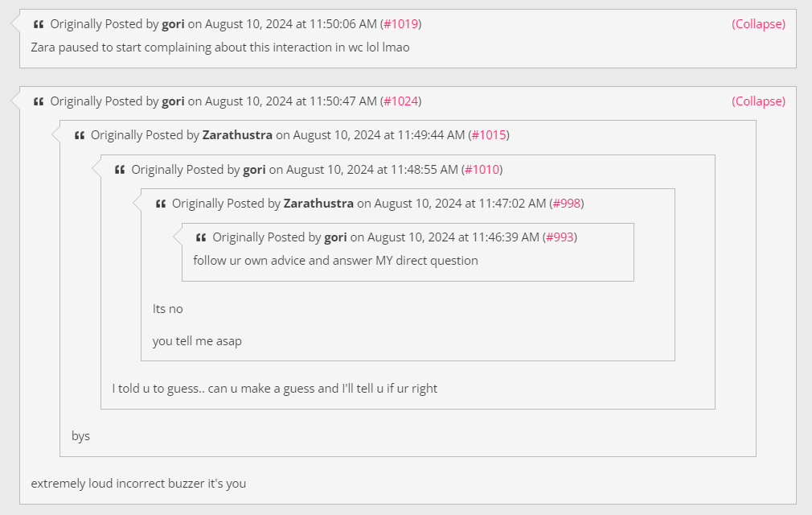Click the text 'extremely loud incorrect buzzer it's you'

[138, 484]
